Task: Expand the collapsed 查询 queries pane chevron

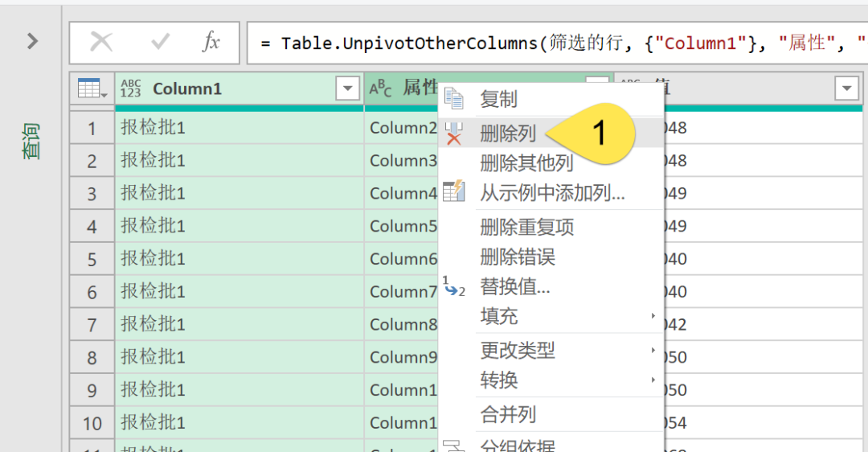Action: point(33,41)
